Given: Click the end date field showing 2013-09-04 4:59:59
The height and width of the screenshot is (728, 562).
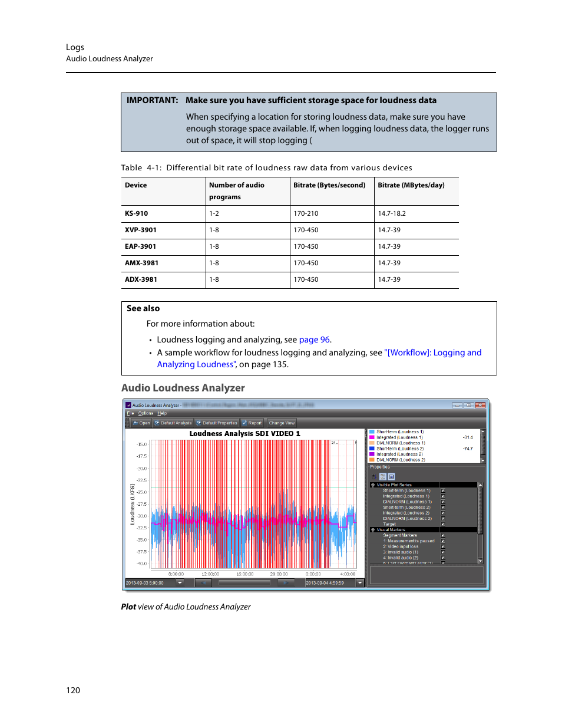Looking at the screenshot, I should point(330,582).
